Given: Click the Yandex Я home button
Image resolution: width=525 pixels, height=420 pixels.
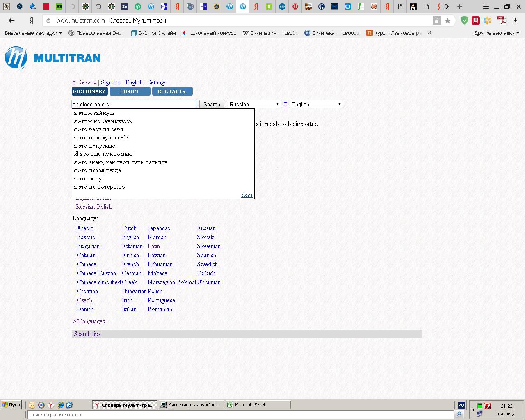Looking at the screenshot, I should tap(31, 21).
